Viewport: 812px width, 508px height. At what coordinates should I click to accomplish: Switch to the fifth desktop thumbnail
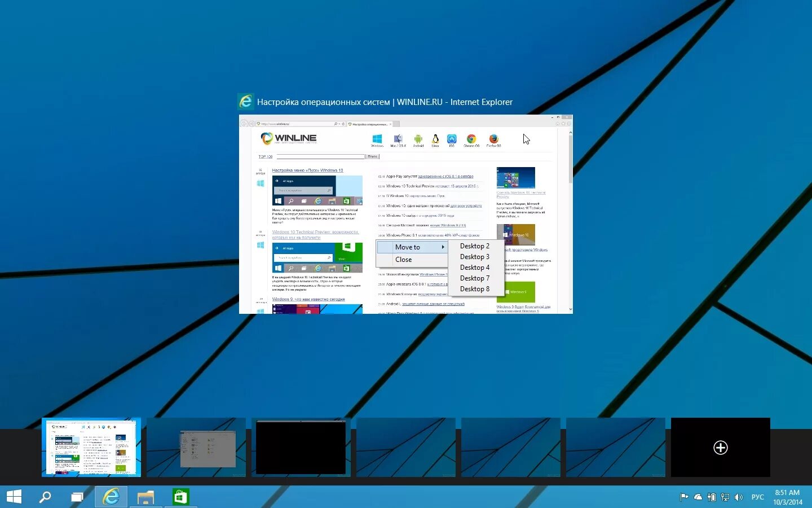point(511,447)
